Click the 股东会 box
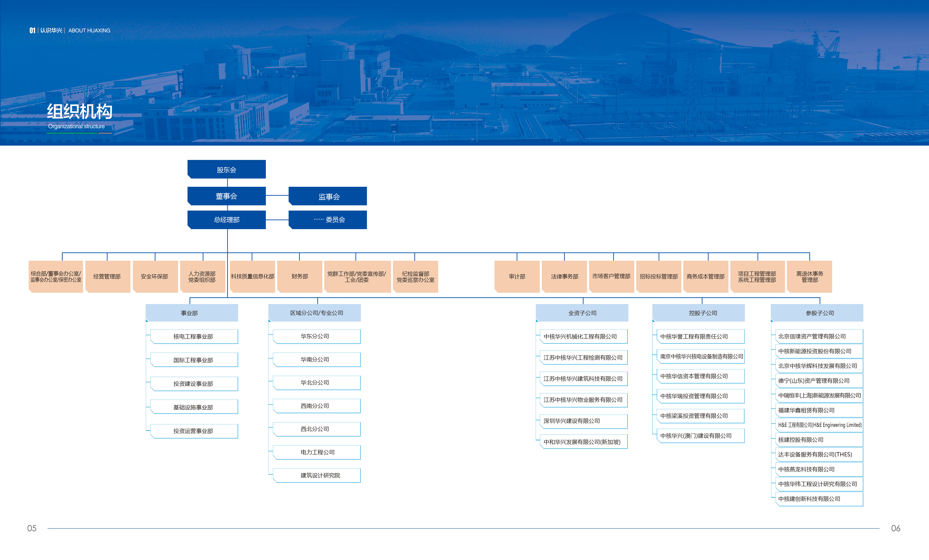This screenshot has height=560, width=929. tap(227, 169)
